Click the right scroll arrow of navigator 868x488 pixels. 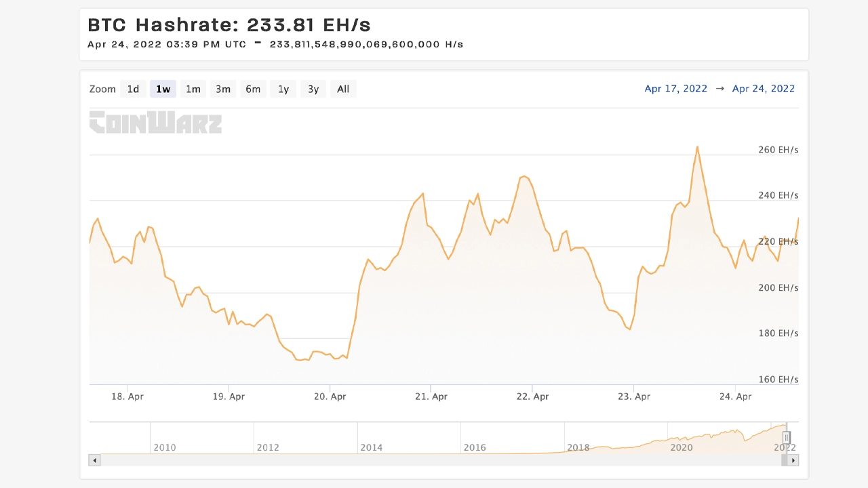point(793,460)
